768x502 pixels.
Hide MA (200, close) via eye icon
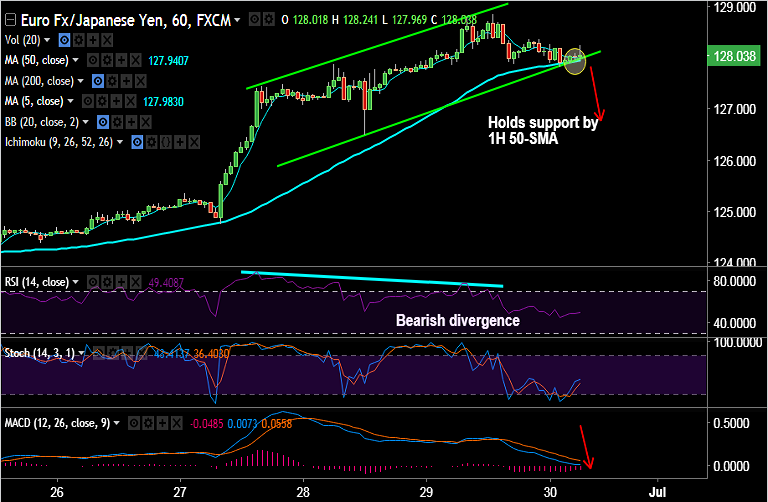pyautogui.click(x=98, y=81)
